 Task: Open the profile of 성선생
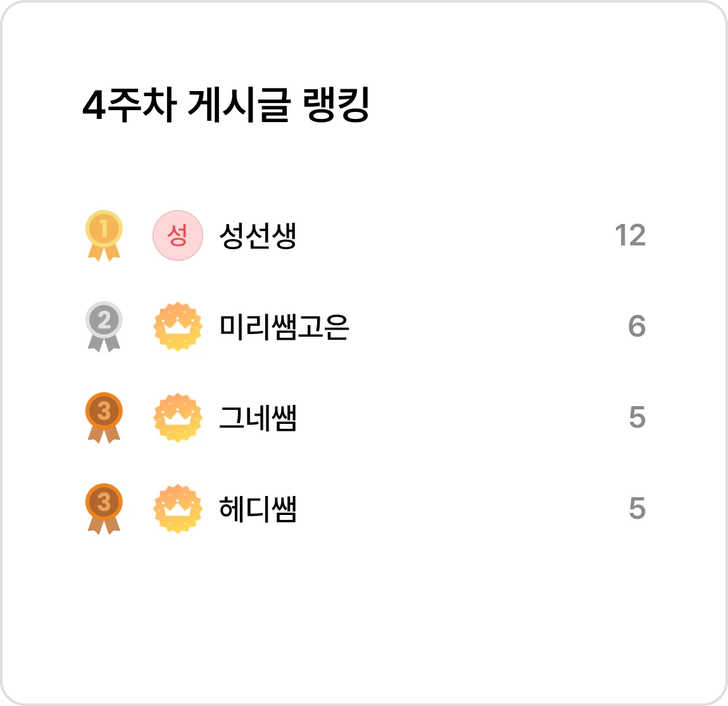(258, 235)
